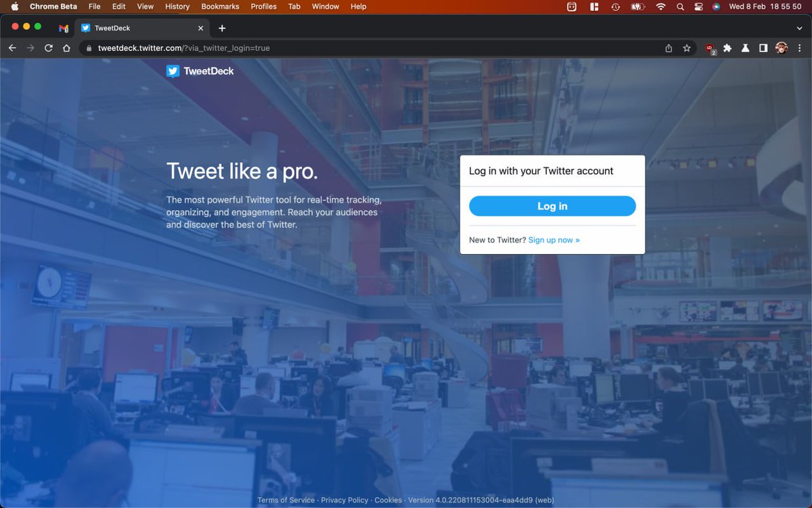Image resolution: width=812 pixels, height=508 pixels.
Task: Bookmark this page with the star icon
Action: click(687, 48)
